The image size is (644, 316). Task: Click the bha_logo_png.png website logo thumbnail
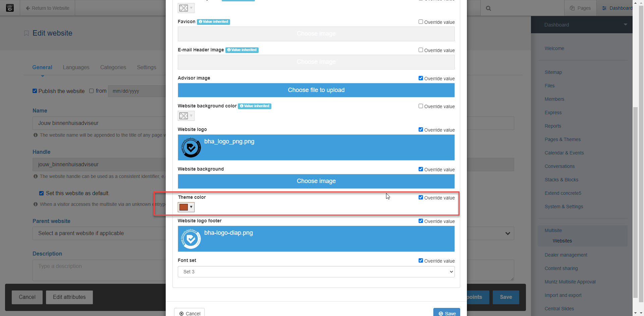191,147
